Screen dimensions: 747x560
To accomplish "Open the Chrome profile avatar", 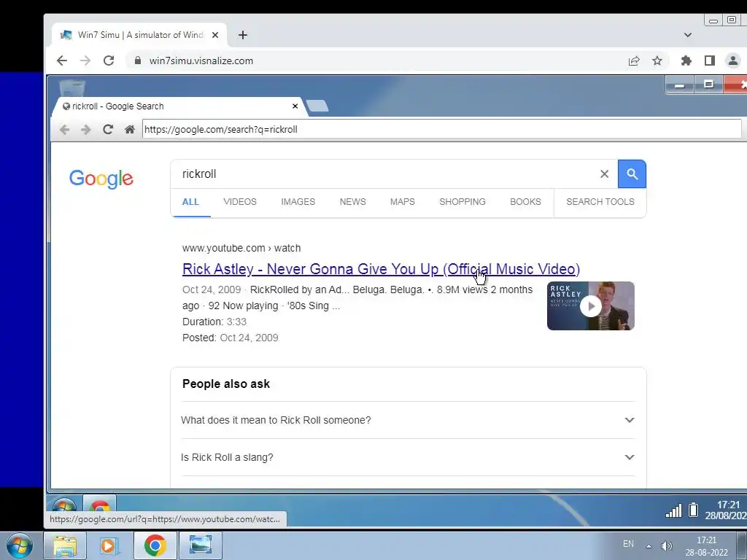I will point(732,61).
